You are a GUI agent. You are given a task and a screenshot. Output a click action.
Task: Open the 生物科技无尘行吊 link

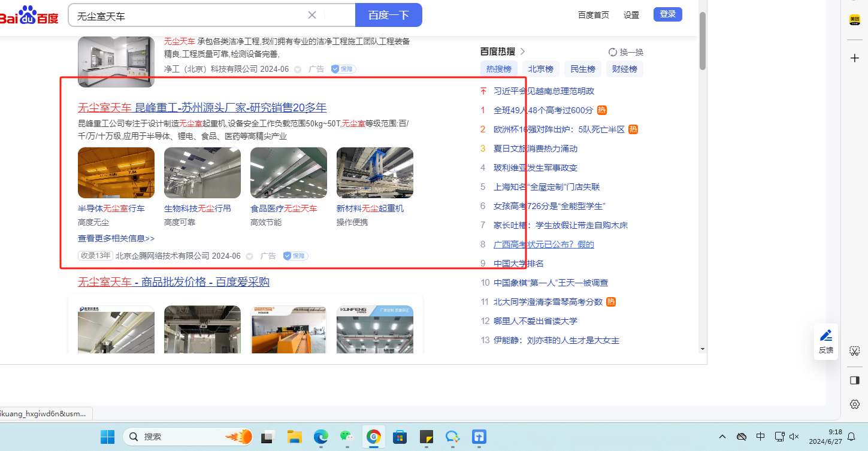point(198,208)
